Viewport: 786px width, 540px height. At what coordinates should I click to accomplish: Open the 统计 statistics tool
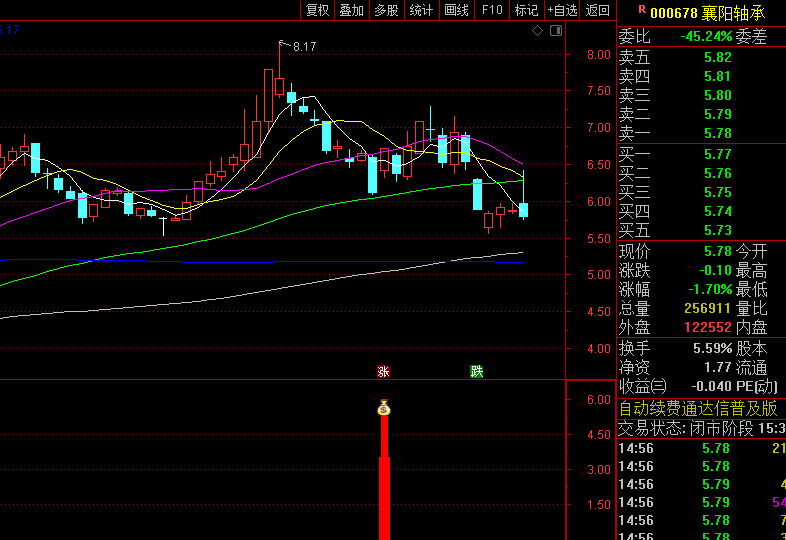421,10
